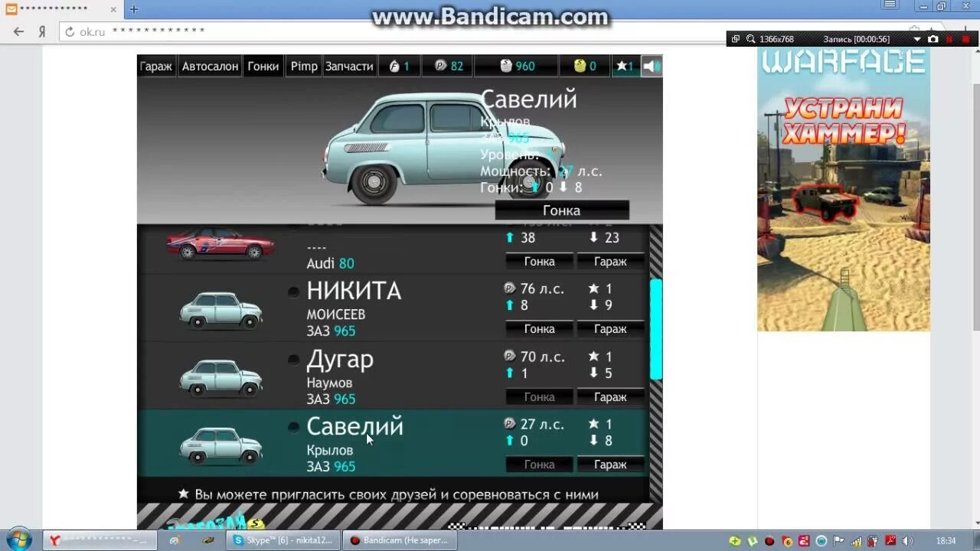Click the gold coin icon showing 0
The width and height of the screenshot is (980, 551).
[578, 67]
